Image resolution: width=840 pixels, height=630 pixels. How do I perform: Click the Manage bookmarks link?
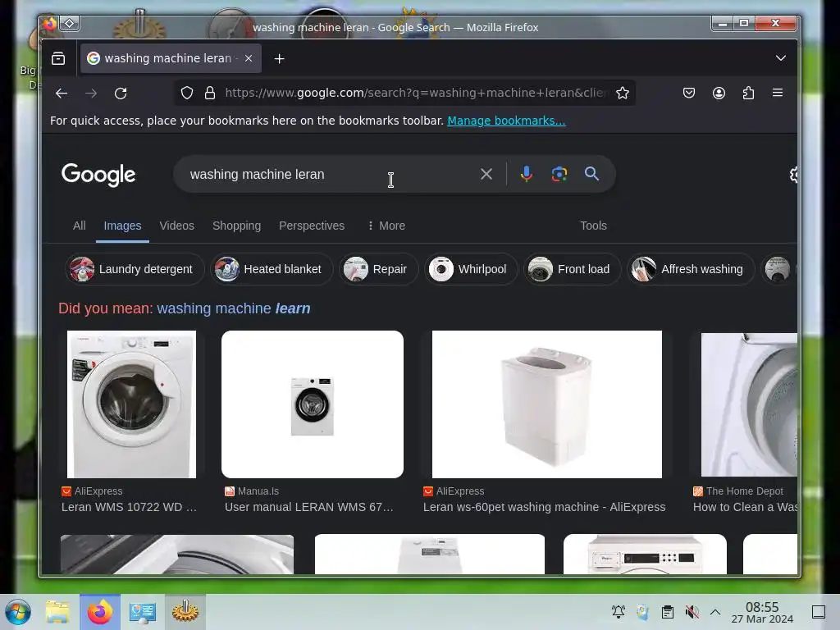coord(506,121)
